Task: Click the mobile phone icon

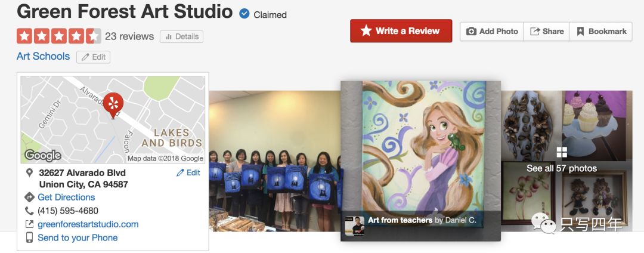Action: pos(29,238)
